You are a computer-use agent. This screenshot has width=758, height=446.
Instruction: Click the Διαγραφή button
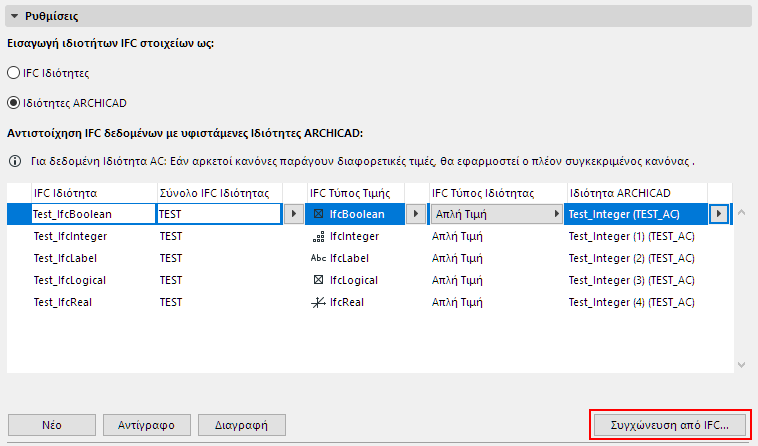[242, 424]
